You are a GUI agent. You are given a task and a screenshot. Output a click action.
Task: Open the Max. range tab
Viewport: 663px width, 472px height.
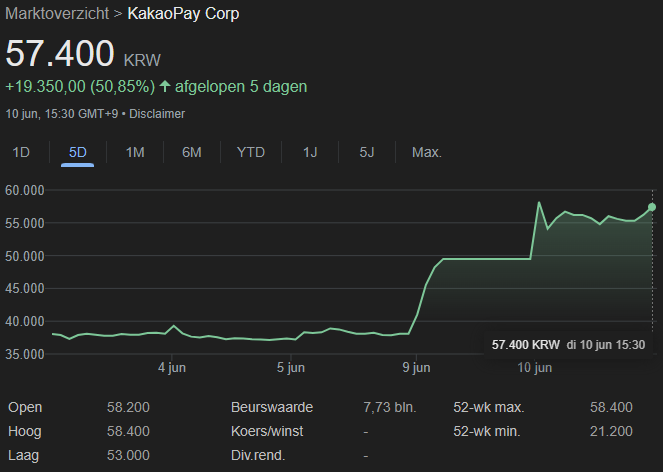(427, 152)
